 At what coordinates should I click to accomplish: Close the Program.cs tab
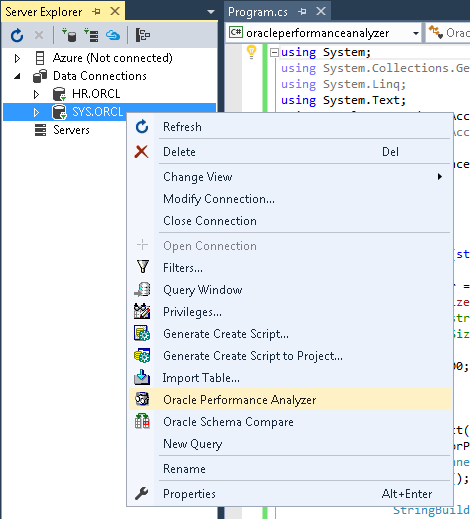321,11
